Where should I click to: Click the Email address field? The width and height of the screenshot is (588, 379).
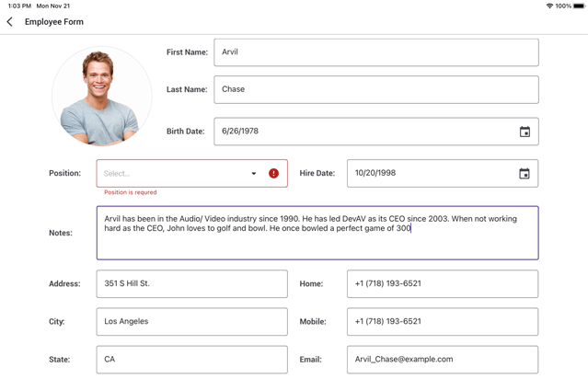point(442,359)
